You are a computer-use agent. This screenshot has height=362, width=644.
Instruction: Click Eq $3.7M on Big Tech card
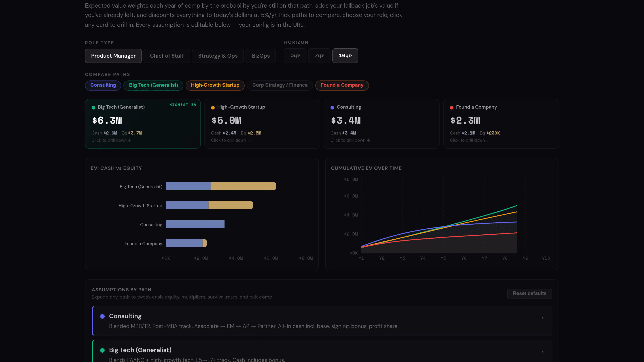pyautogui.click(x=131, y=133)
